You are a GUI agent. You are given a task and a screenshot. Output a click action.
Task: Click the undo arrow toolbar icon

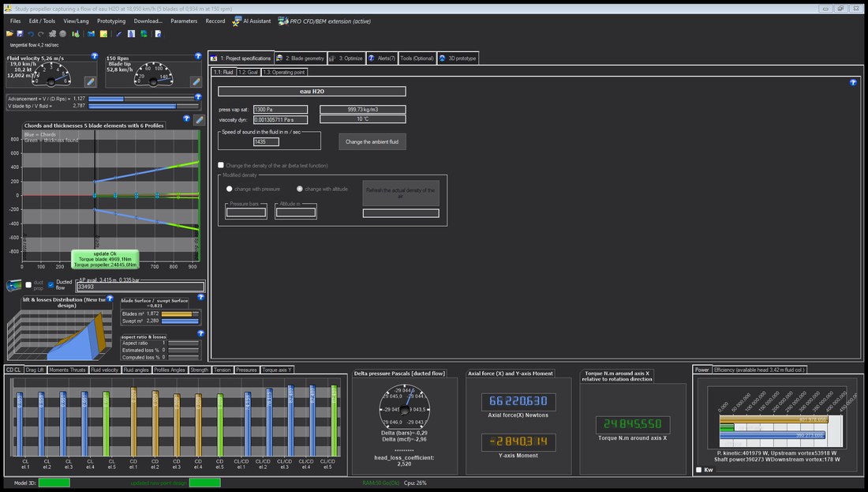pos(31,34)
